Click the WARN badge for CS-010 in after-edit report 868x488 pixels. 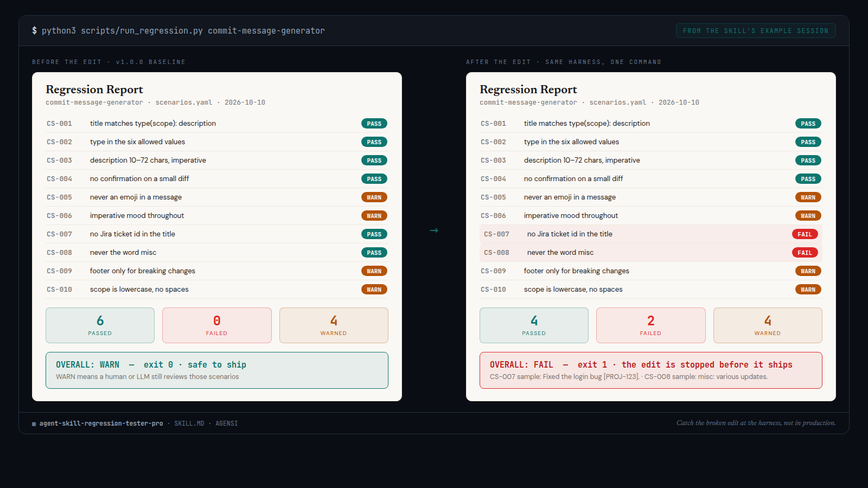pyautogui.click(x=808, y=290)
